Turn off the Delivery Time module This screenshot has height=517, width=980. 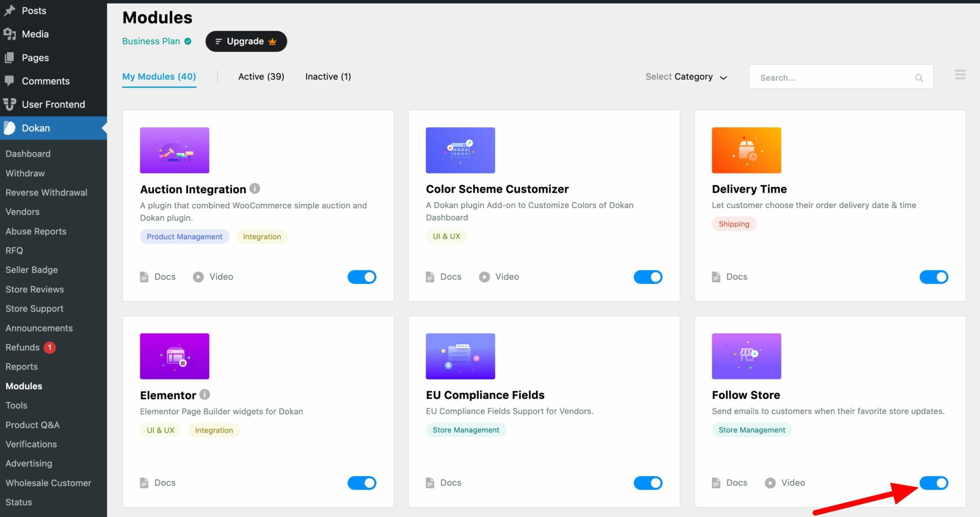pyautogui.click(x=934, y=277)
